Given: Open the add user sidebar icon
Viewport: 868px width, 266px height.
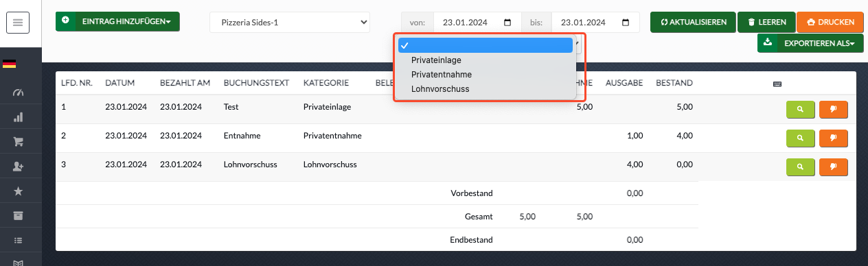Looking at the screenshot, I should coord(19,167).
